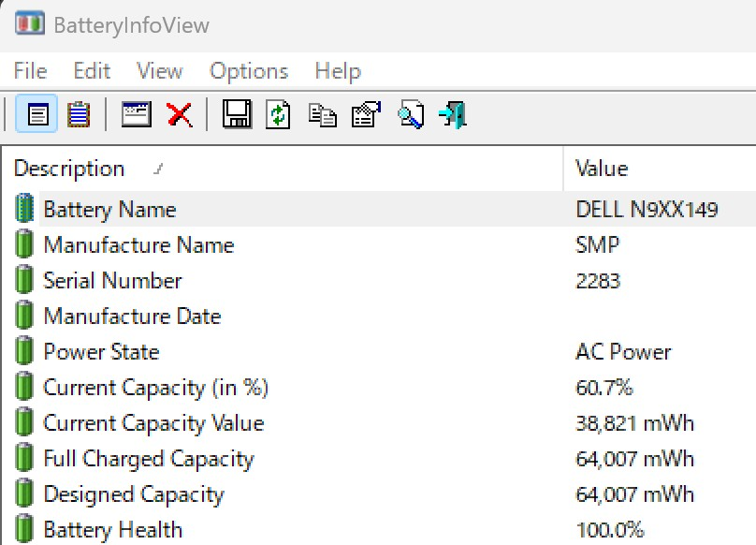Save selected items using floppy disk icon
The image size is (756, 545).
pos(237,114)
